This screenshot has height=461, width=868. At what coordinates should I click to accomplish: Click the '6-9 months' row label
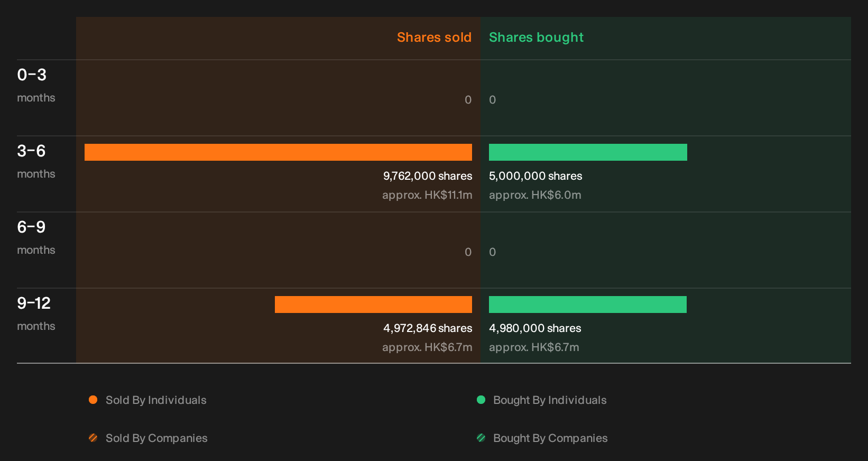point(36,238)
